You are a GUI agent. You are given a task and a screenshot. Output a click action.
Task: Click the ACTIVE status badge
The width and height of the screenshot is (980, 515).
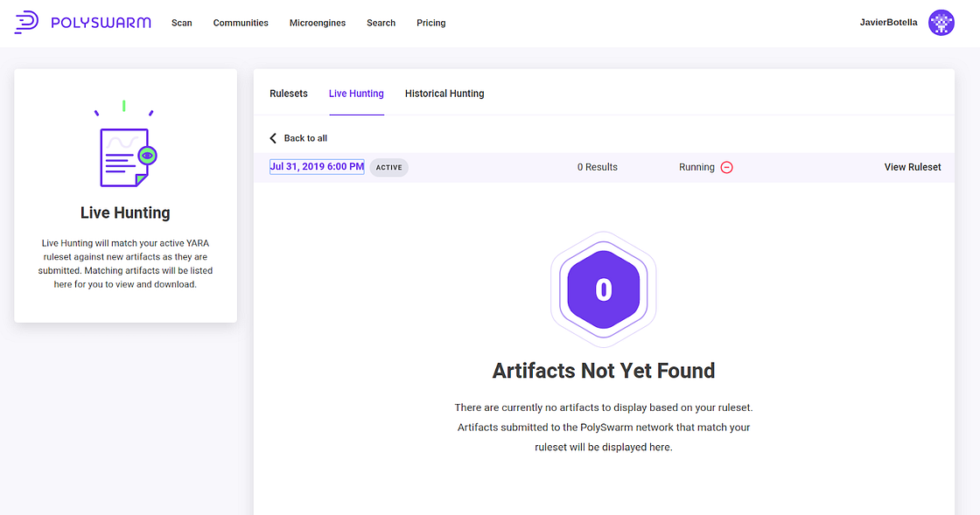(x=388, y=167)
